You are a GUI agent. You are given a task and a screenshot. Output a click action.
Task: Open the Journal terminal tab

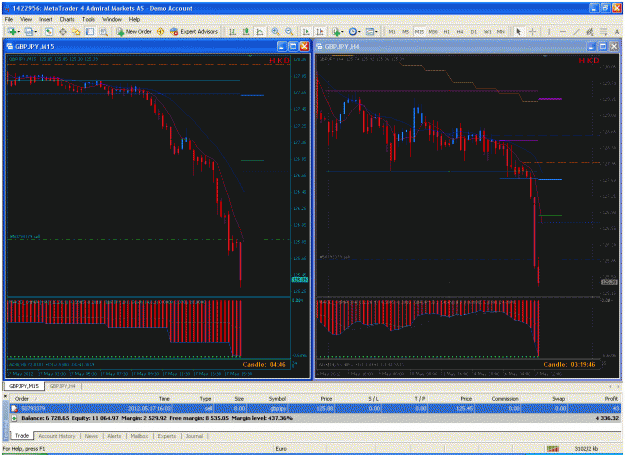pyautogui.click(x=195, y=436)
